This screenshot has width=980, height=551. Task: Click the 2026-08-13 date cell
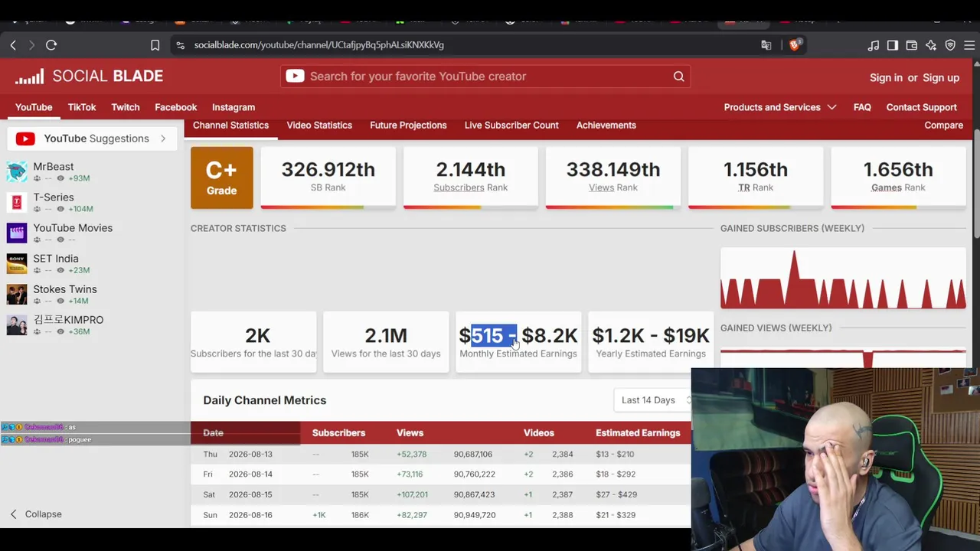click(x=250, y=454)
